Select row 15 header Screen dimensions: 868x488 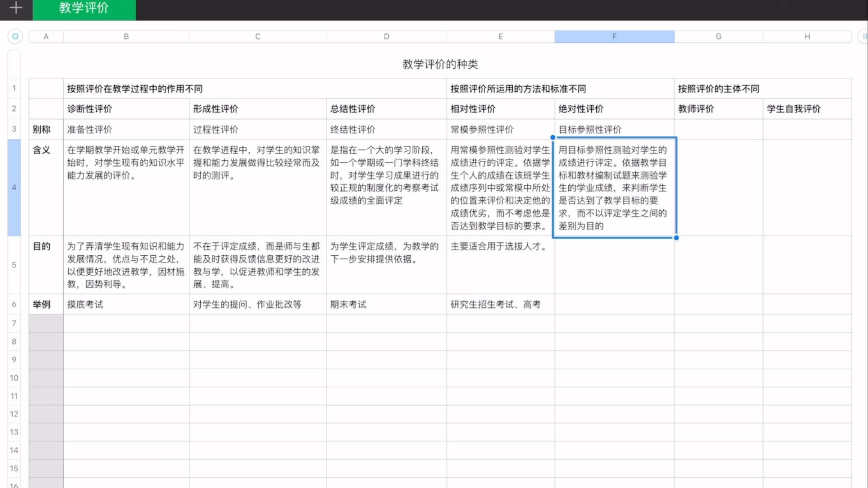click(x=14, y=468)
